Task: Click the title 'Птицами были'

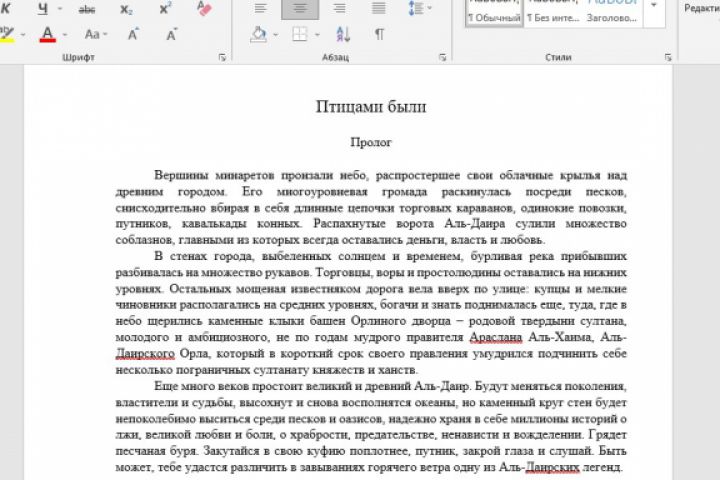Action: [371, 107]
